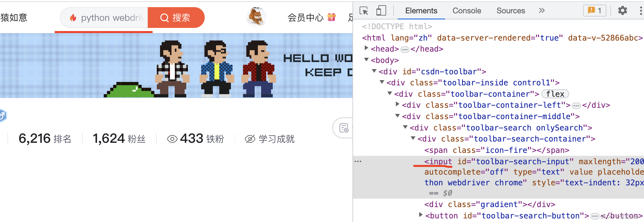Click ellipsis in toolbar-container-left node
Viewport: 644px width, 222px height.
coord(576,105)
